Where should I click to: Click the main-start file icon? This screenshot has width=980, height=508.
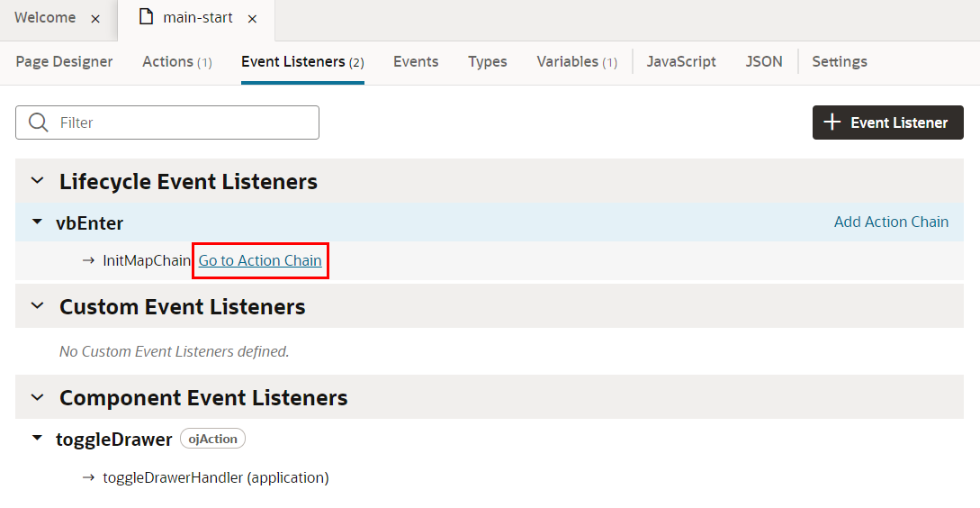click(146, 18)
